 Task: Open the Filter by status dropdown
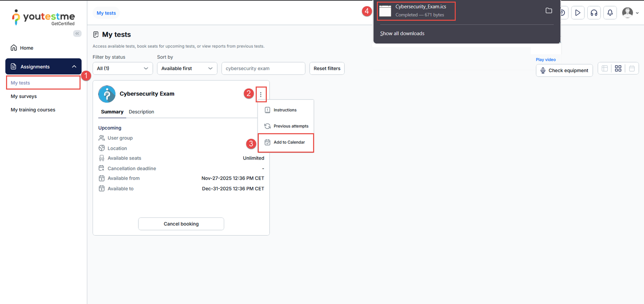(x=122, y=68)
